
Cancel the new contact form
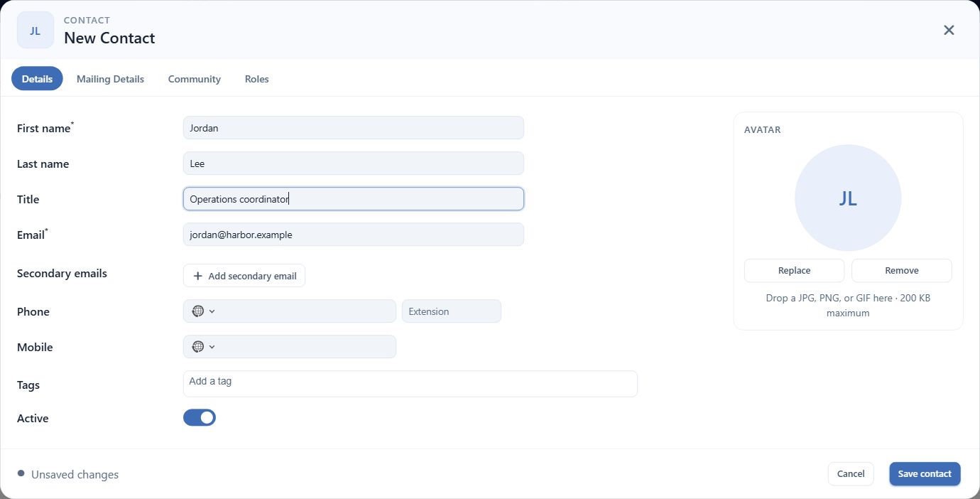tap(851, 474)
